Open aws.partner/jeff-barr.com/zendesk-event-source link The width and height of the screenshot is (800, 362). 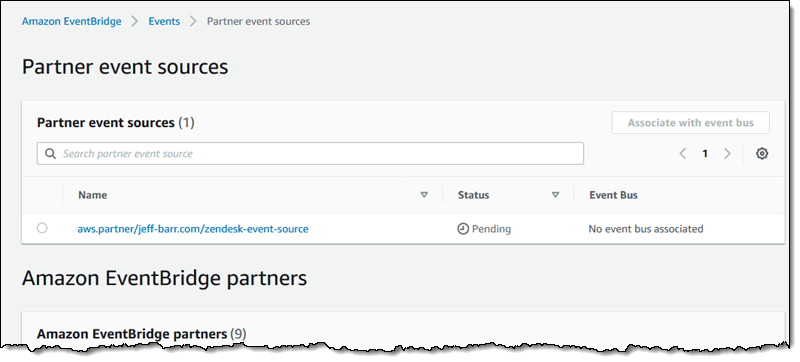coord(193,229)
